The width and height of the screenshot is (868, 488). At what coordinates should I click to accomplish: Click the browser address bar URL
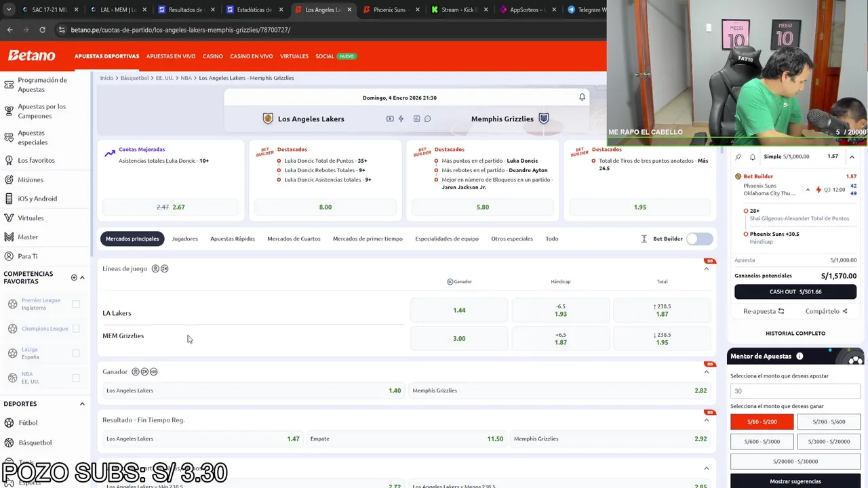click(180, 30)
